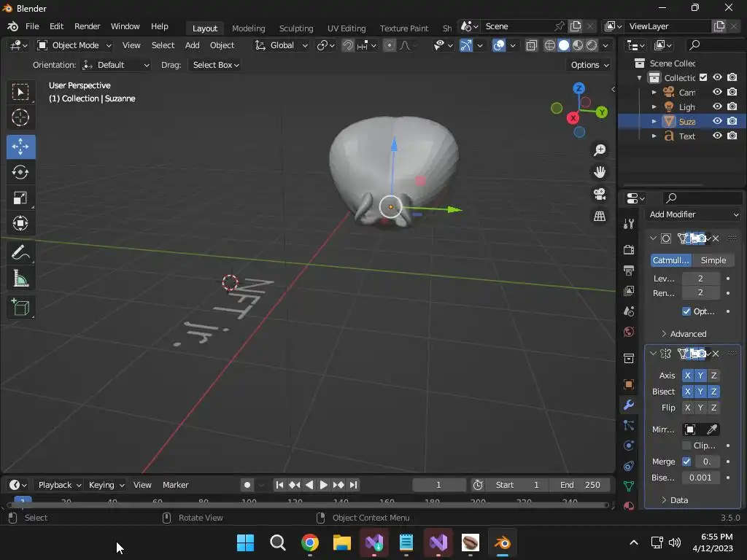This screenshot has height=560, width=747.
Task: Toggle mirror Axis Y
Action: [700, 376]
